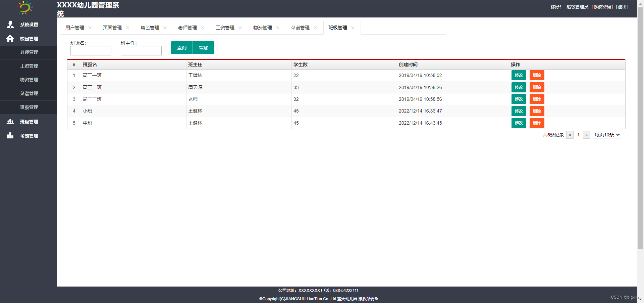The height and width of the screenshot is (303, 644).
Task: Focus the 班级名 input field
Action: (x=91, y=51)
